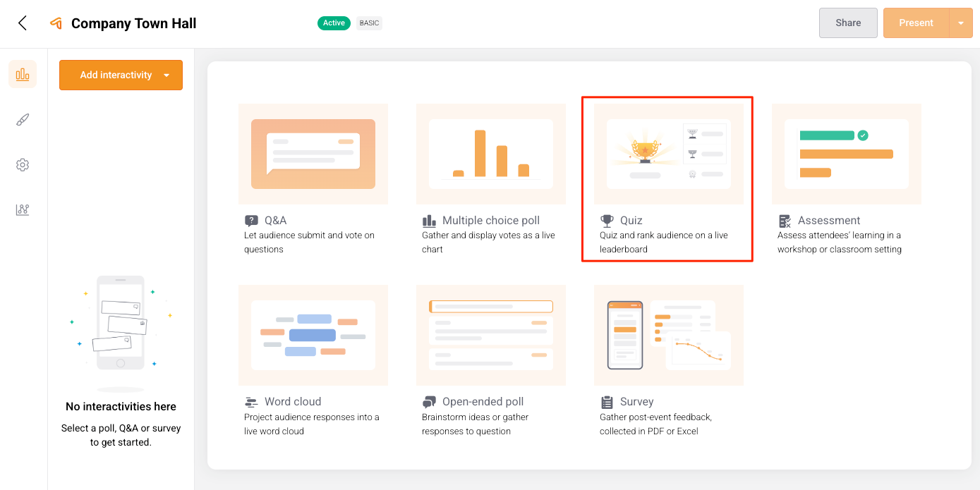Open the paintbrush branding sidebar icon
This screenshot has height=490, width=980.
click(23, 120)
